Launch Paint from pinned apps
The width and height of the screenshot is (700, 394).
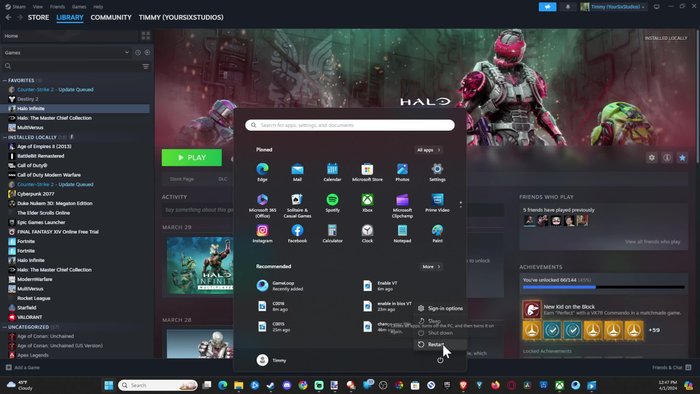click(437, 234)
